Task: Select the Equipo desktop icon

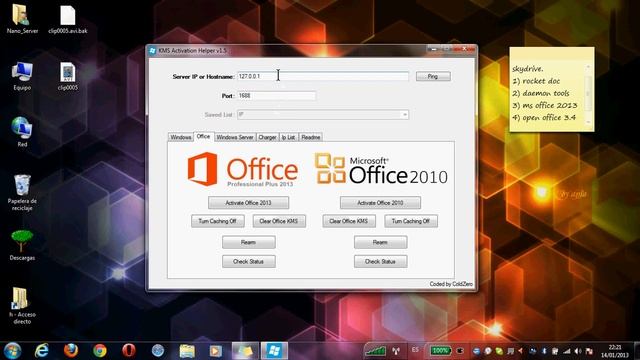Action: coord(22,76)
